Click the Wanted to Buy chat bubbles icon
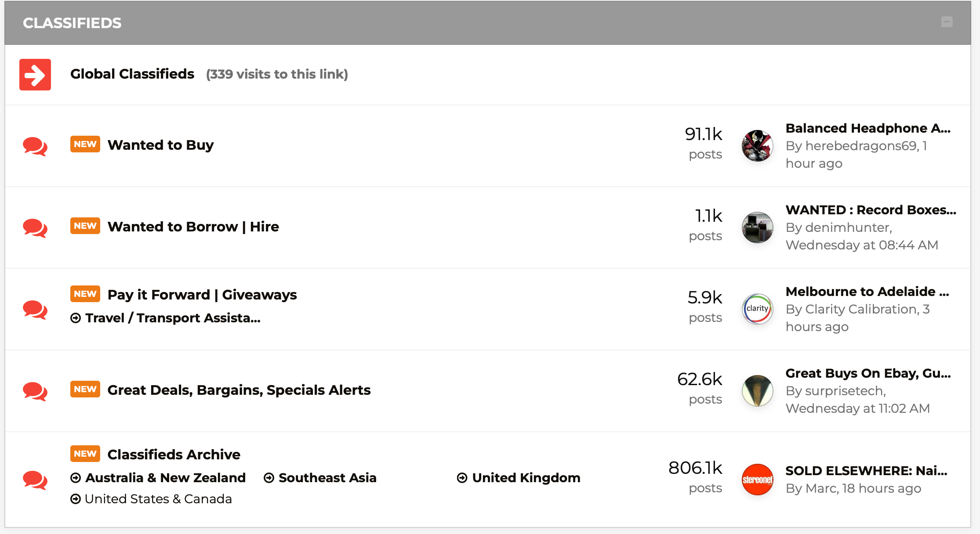 35,146
